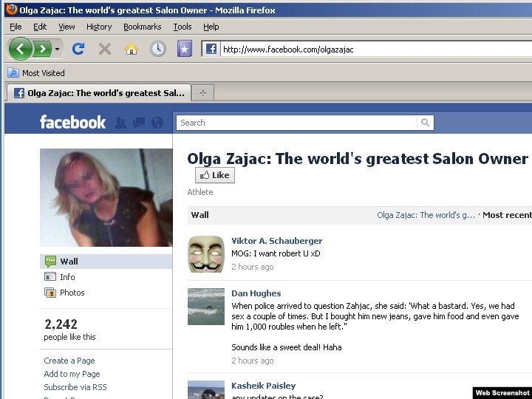Go back with Firefox back arrow

pyautogui.click(x=20, y=50)
